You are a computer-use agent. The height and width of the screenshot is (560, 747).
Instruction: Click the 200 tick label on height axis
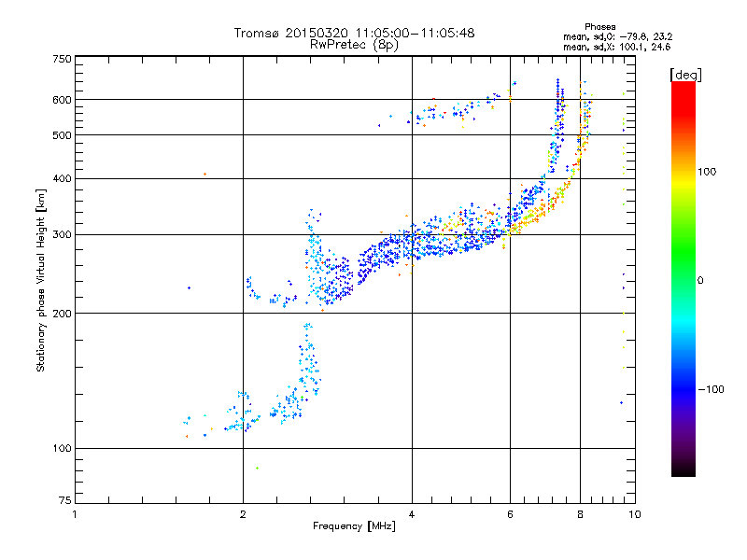pos(62,314)
